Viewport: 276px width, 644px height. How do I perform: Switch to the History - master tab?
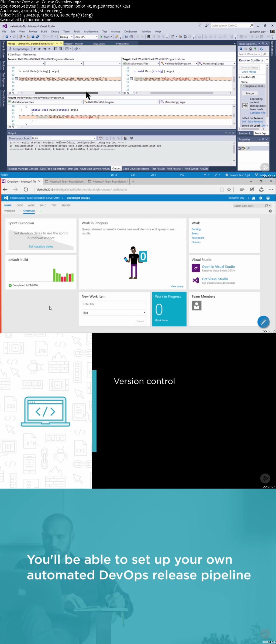click(x=74, y=43)
